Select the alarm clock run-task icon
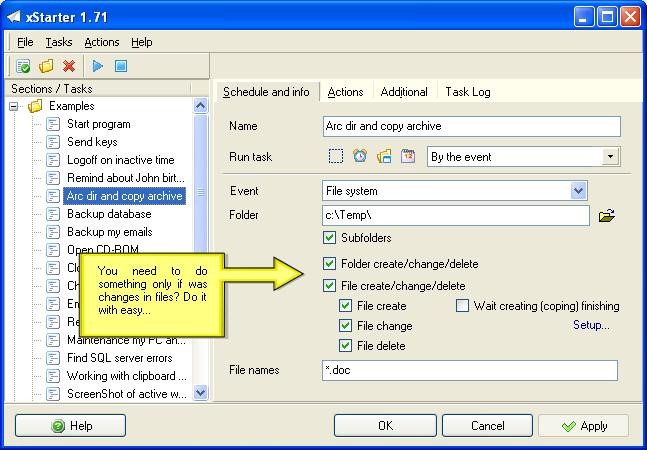This screenshot has width=647, height=450. 360,157
